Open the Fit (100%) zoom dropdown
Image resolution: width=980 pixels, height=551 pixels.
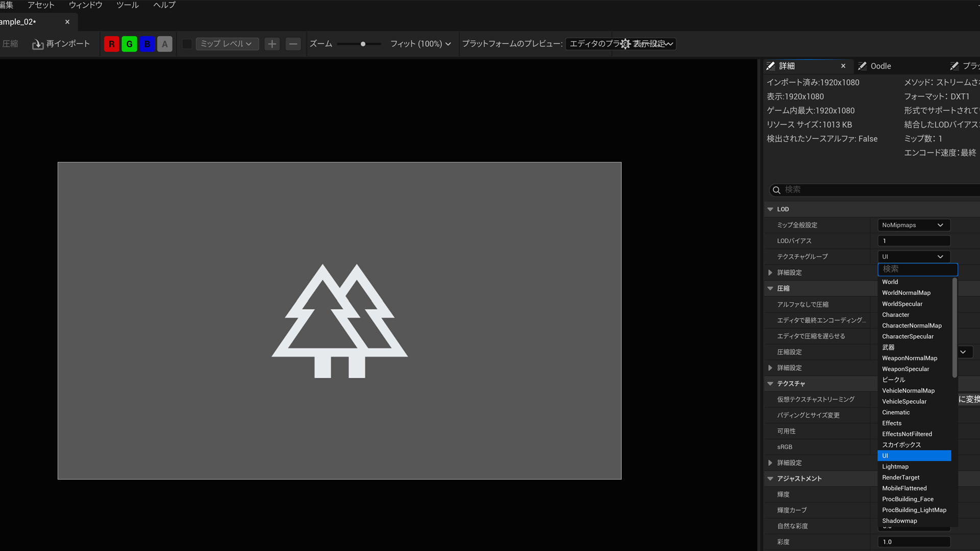421,44
